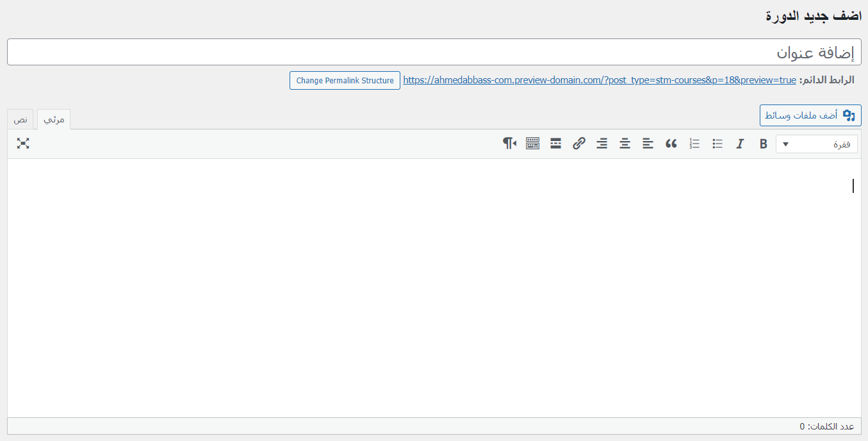Focus the إضافة عنوان title input field
This screenshot has height=441, width=868.
point(434,52)
